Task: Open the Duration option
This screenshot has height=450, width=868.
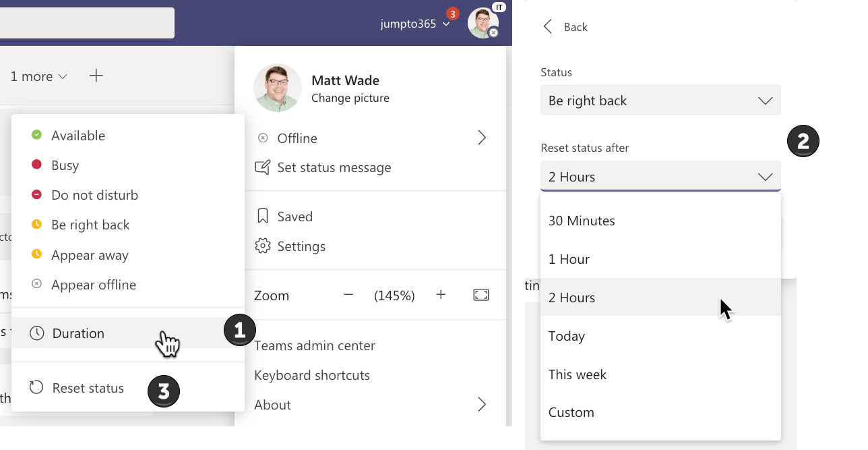Action: (128, 333)
